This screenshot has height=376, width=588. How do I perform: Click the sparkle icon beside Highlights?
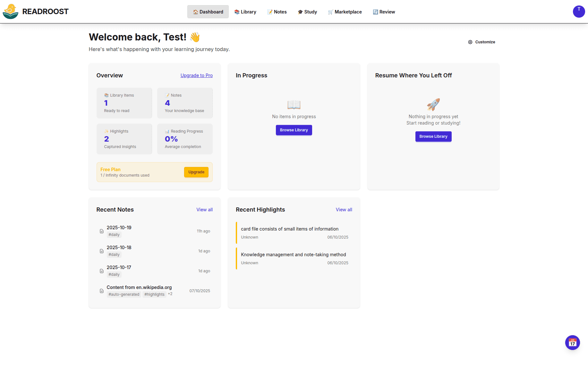coord(106,131)
